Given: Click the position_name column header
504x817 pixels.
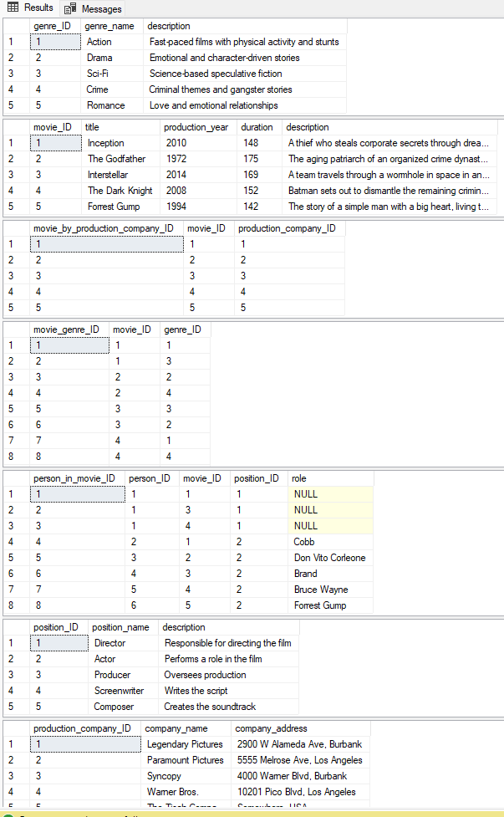Looking at the screenshot, I should tap(120, 627).
